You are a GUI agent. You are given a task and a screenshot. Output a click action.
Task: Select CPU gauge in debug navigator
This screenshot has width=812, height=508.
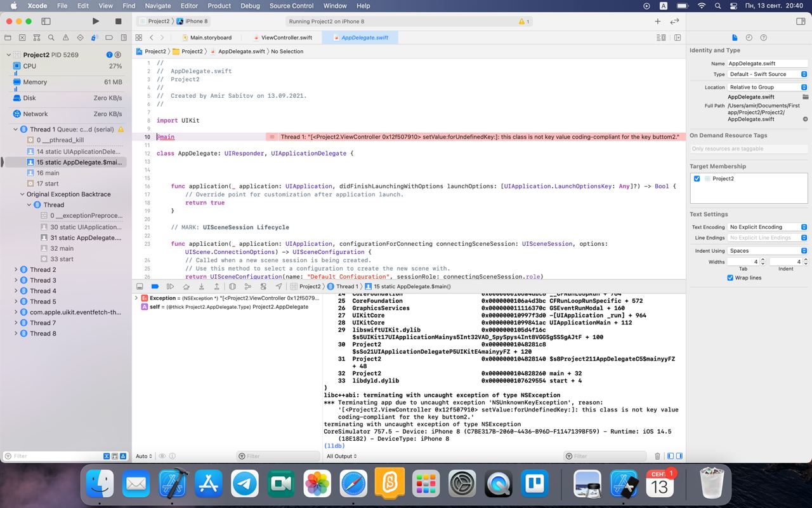[x=66, y=66]
